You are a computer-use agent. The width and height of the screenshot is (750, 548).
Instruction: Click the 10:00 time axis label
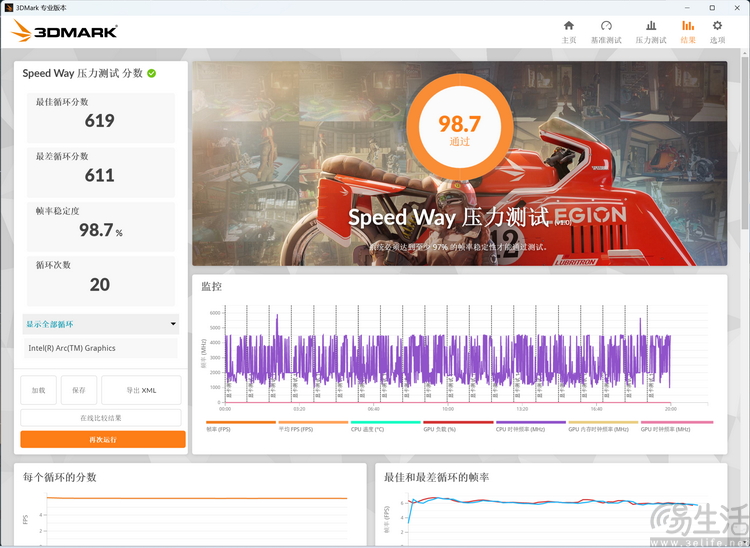(x=448, y=409)
